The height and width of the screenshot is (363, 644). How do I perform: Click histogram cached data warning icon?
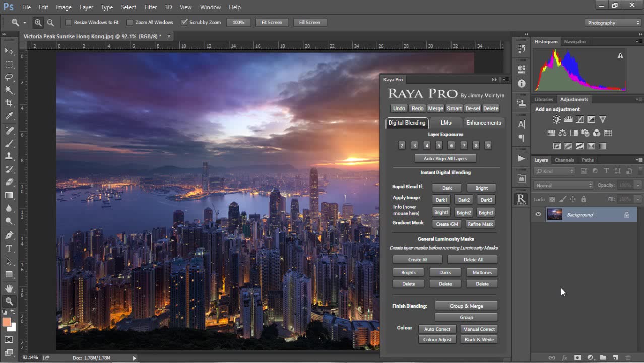[620, 55]
